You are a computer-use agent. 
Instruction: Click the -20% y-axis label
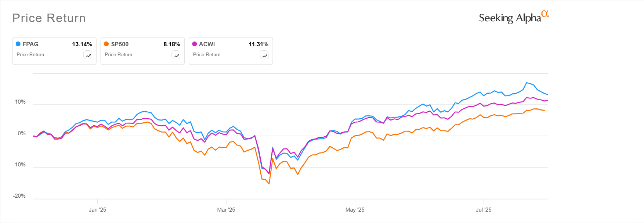click(x=19, y=196)
